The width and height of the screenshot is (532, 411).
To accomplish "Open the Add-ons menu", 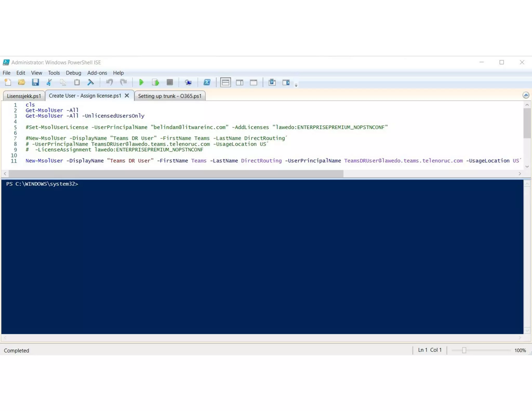I will [97, 73].
